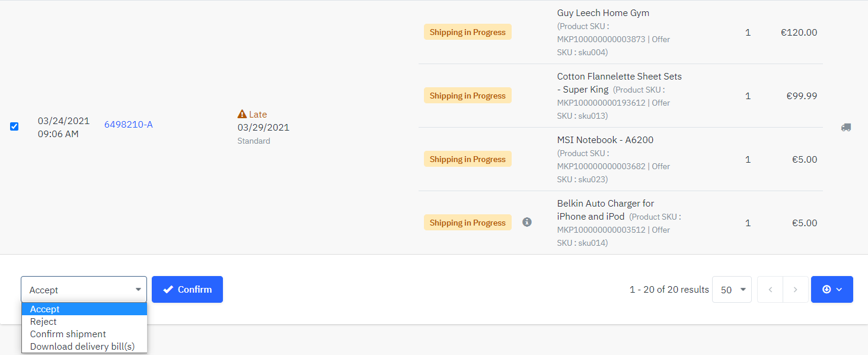Click the next page arrow
Image resolution: width=868 pixels, height=355 pixels.
tap(796, 290)
